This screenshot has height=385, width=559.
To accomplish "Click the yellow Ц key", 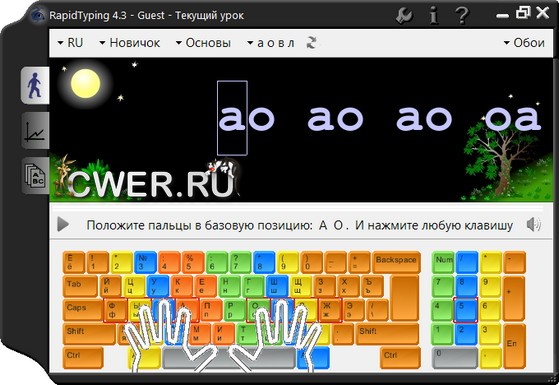I will [134, 286].
